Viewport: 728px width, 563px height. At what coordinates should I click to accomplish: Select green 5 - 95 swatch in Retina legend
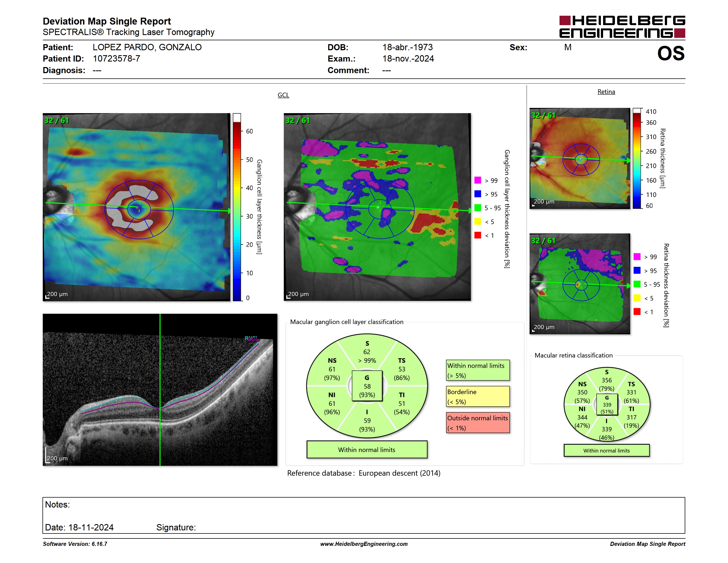click(x=637, y=284)
